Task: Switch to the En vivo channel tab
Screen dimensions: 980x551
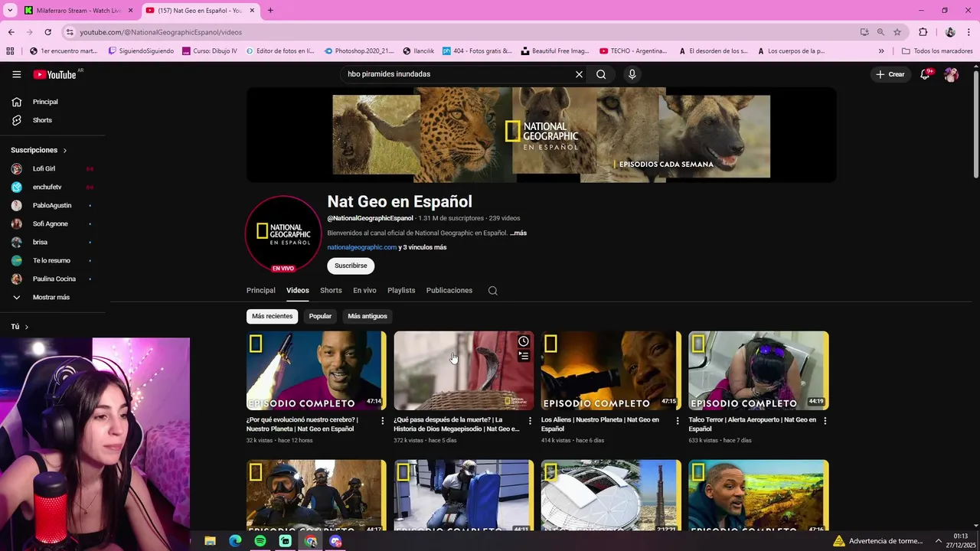Action: coord(364,291)
